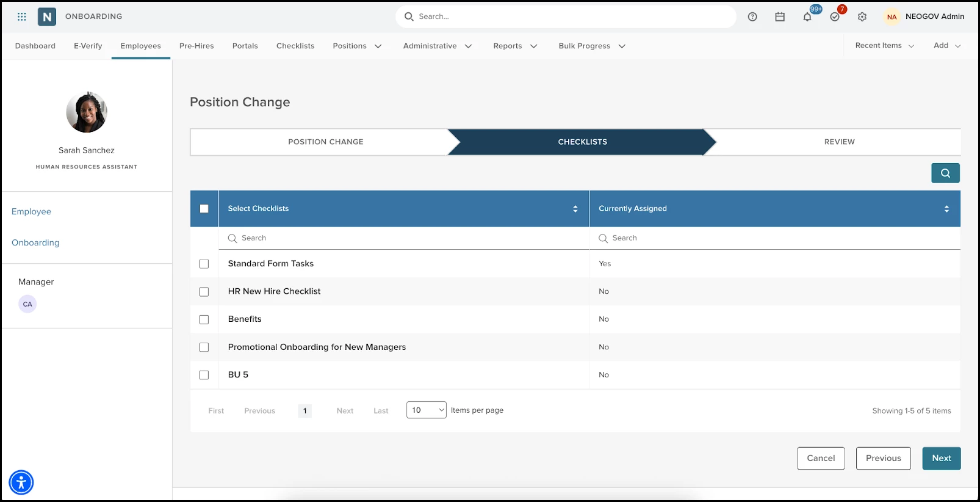Image resolution: width=980 pixels, height=502 pixels.
Task: Expand the Reports menu
Action: click(515, 46)
